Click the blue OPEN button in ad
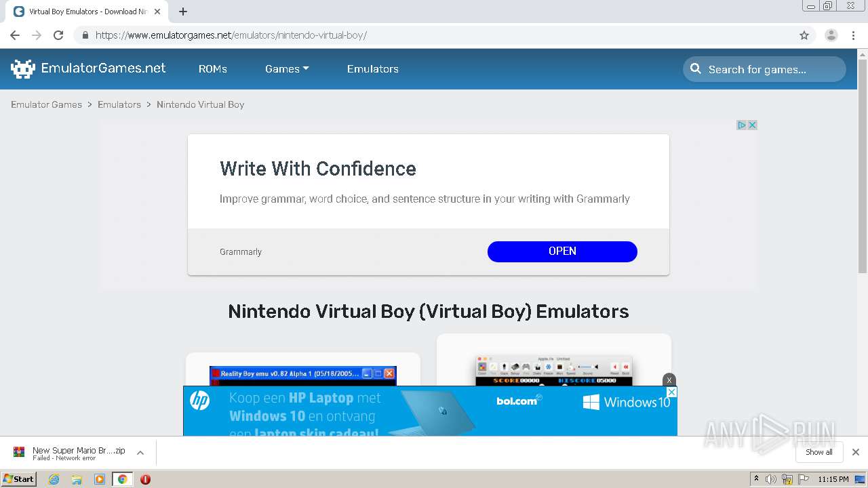This screenshot has width=868, height=488. 562,251
